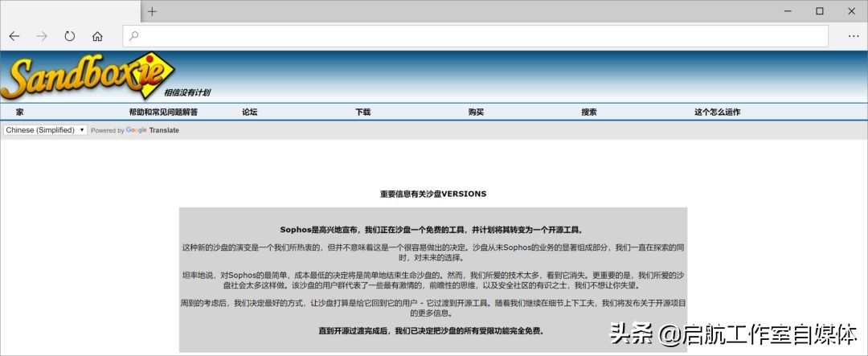Image resolution: width=868 pixels, height=356 pixels.
Task: Open the 论坛 menu item
Action: (250, 112)
